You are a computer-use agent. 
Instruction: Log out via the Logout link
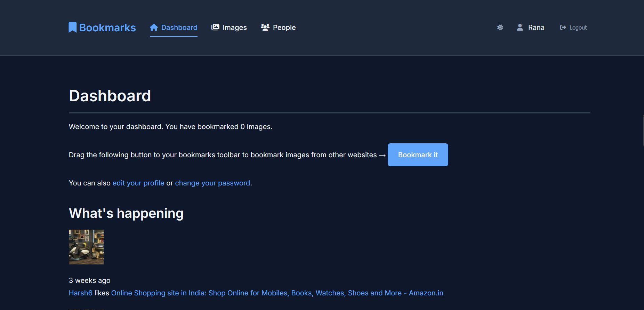pos(573,27)
